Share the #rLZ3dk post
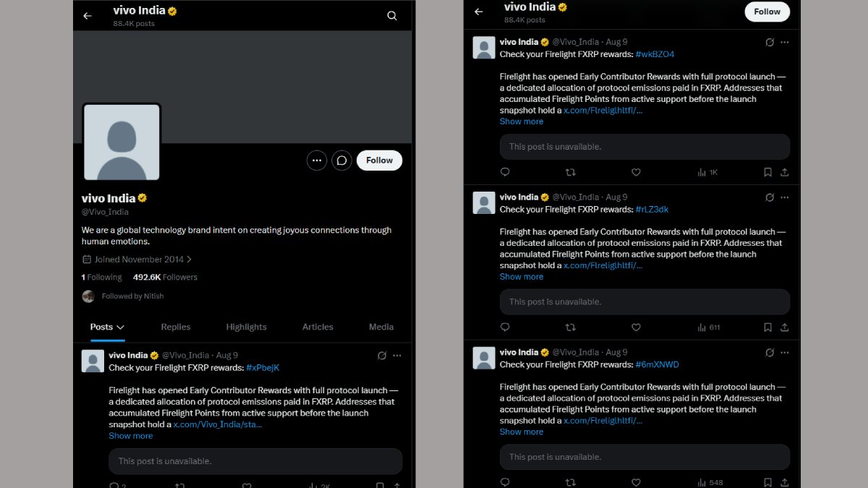Image resolution: width=868 pixels, height=488 pixels. click(x=784, y=328)
